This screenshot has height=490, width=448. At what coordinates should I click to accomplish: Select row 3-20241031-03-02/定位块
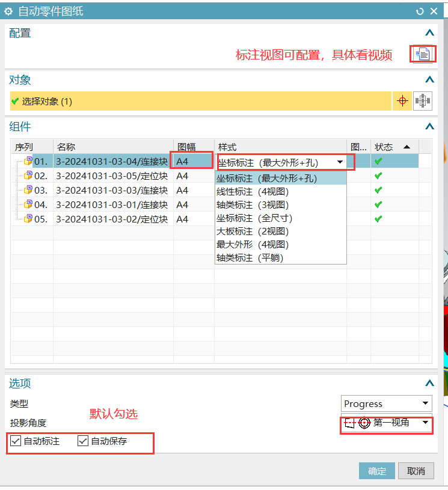coord(112,219)
